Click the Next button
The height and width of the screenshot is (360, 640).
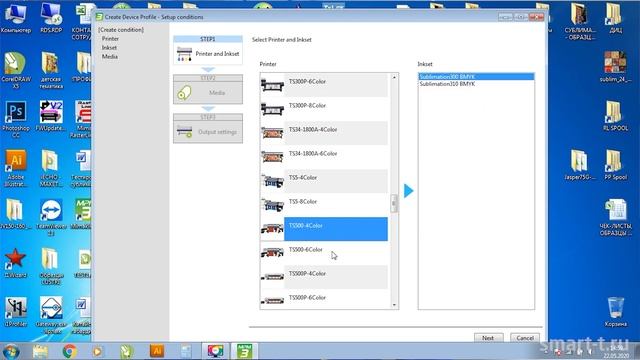tap(488, 338)
